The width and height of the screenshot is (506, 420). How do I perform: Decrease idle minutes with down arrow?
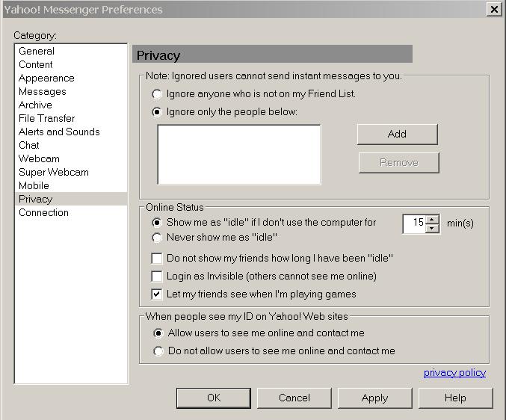432,229
